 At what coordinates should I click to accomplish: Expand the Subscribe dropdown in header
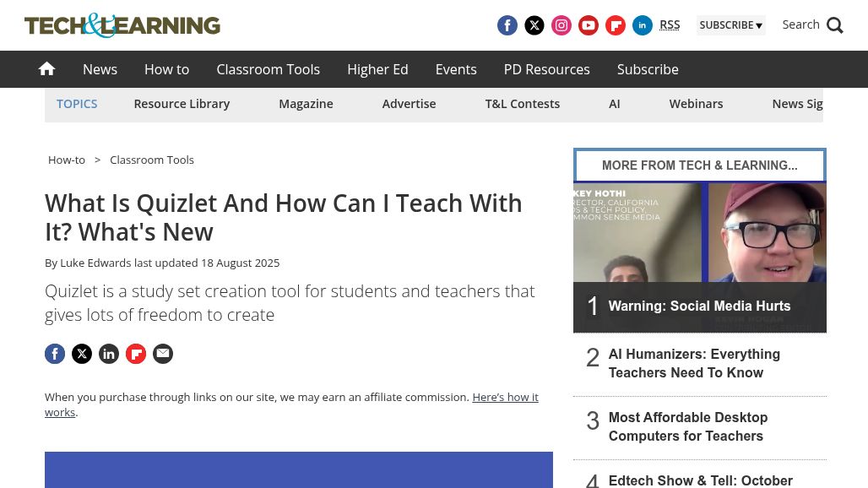tap(730, 25)
